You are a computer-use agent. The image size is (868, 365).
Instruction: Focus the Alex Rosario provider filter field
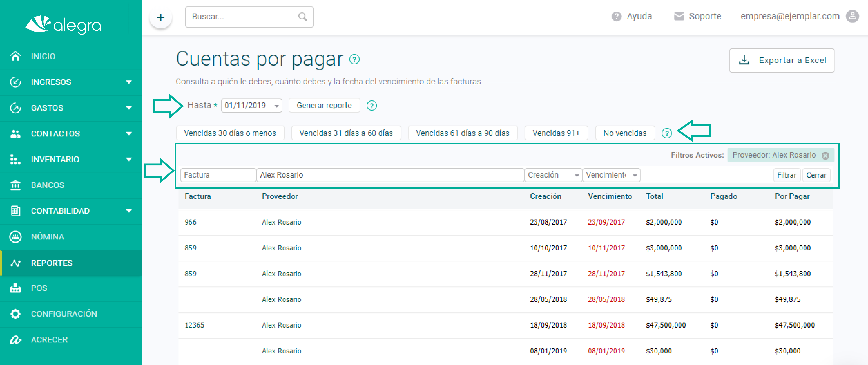tap(390, 175)
